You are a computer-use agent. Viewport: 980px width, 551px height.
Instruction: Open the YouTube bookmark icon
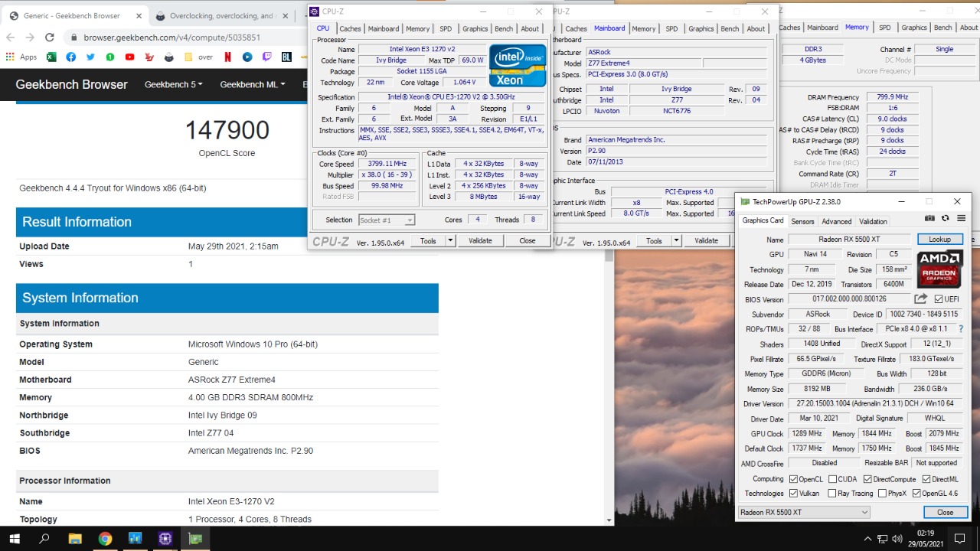129,57
